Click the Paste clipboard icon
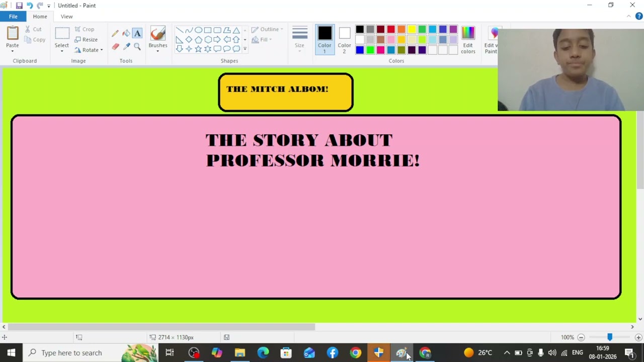The width and height of the screenshot is (644, 362). coord(13,33)
